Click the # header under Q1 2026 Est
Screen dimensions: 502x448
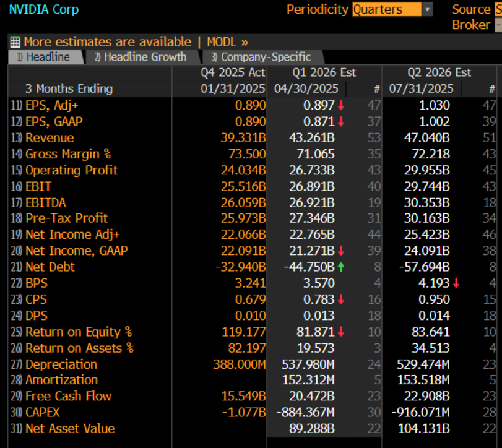(377, 89)
